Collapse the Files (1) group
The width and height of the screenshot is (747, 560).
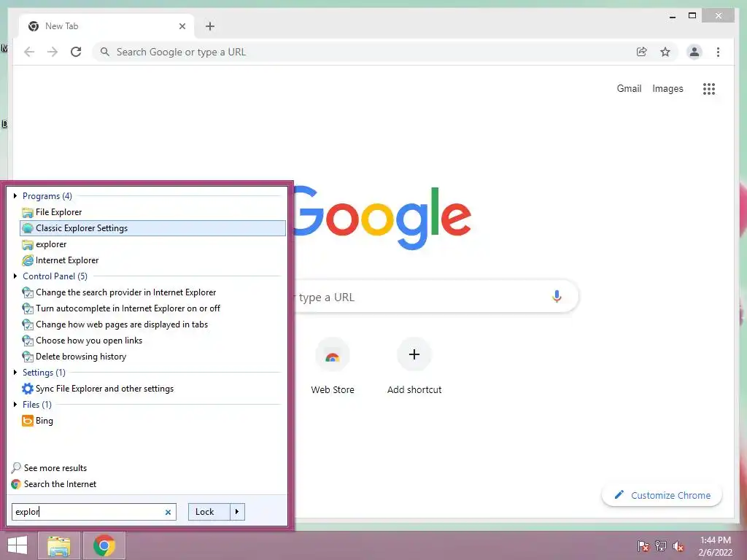15,404
